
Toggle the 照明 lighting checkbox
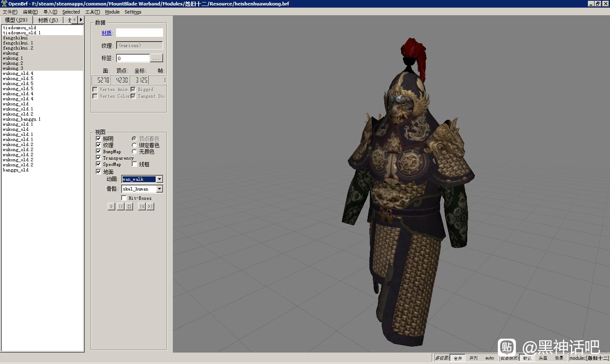click(98, 138)
